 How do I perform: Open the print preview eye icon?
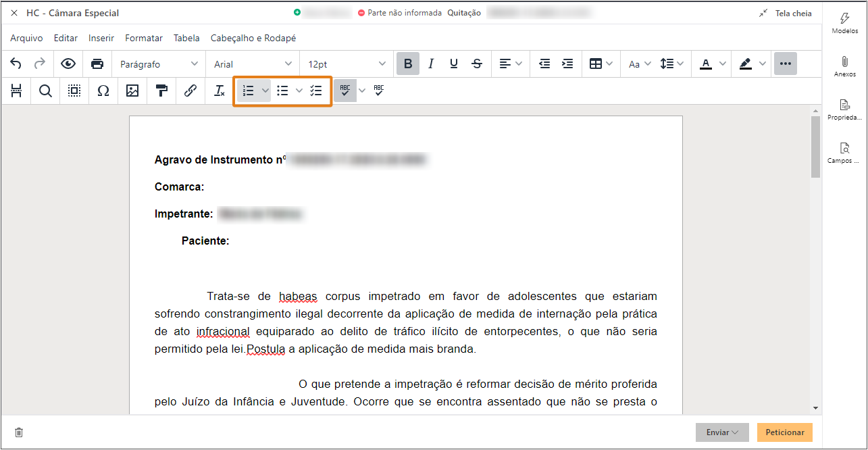[x=68, y=64]
